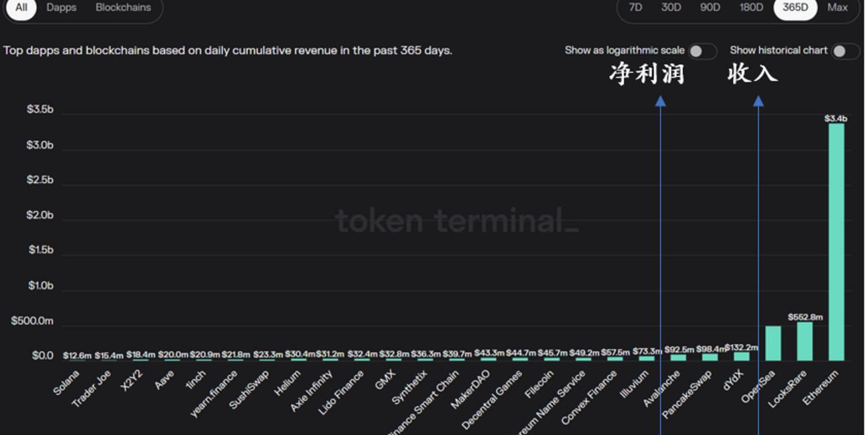868x435 pixels.
Task: Click the Avalanche revenue bar
Action: pos(679,357)
